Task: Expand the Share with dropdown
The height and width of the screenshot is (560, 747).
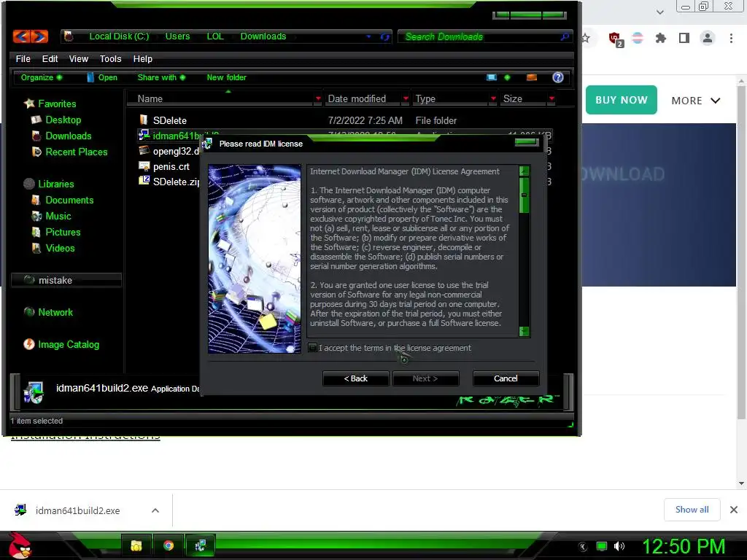Action: click(x=161, y=77)
